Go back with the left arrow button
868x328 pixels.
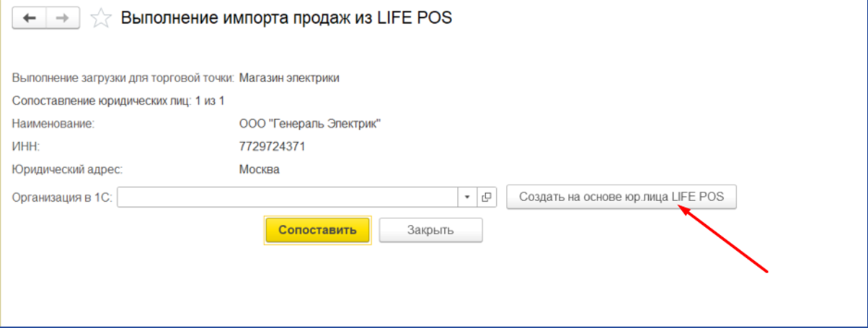point(30,19)
